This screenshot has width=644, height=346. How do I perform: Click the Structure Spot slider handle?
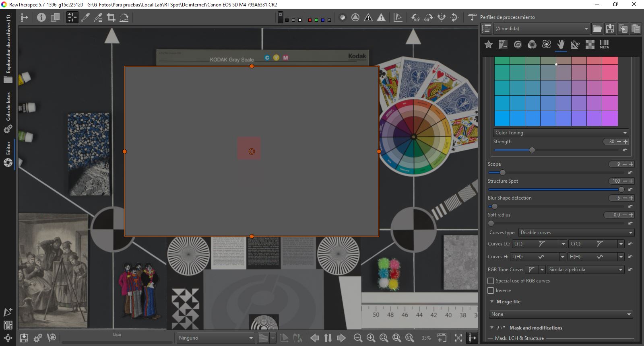[621, 189]
